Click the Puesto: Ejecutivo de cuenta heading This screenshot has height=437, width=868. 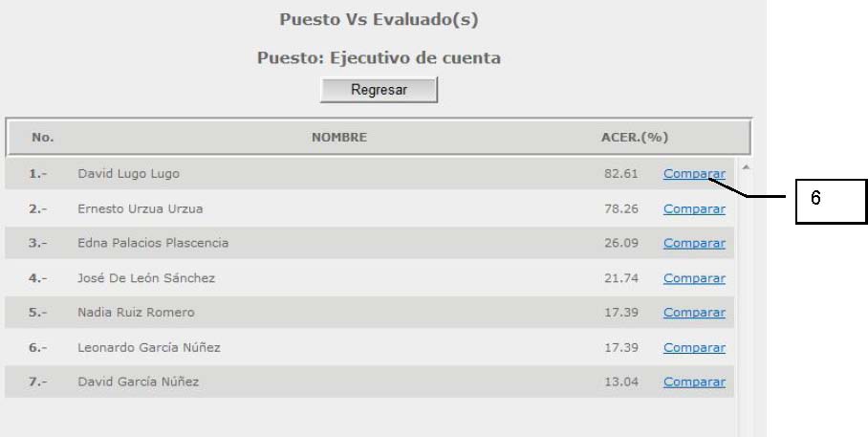pyautogui.click(x=379, y=57)
